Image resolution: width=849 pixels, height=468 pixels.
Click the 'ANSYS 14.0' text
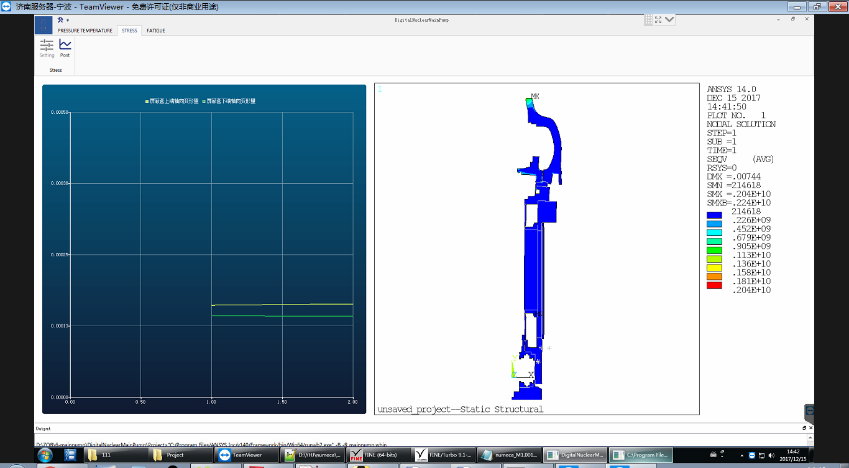[732, 89]
